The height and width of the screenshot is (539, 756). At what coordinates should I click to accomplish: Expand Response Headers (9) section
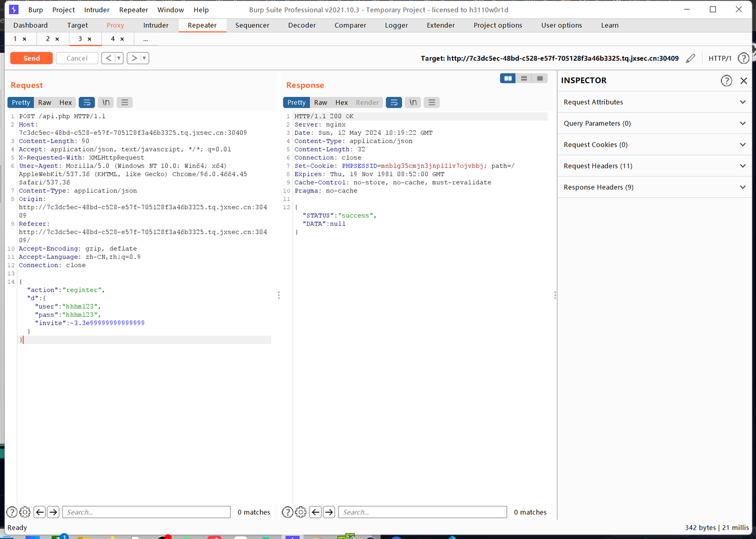pos(654,187)
